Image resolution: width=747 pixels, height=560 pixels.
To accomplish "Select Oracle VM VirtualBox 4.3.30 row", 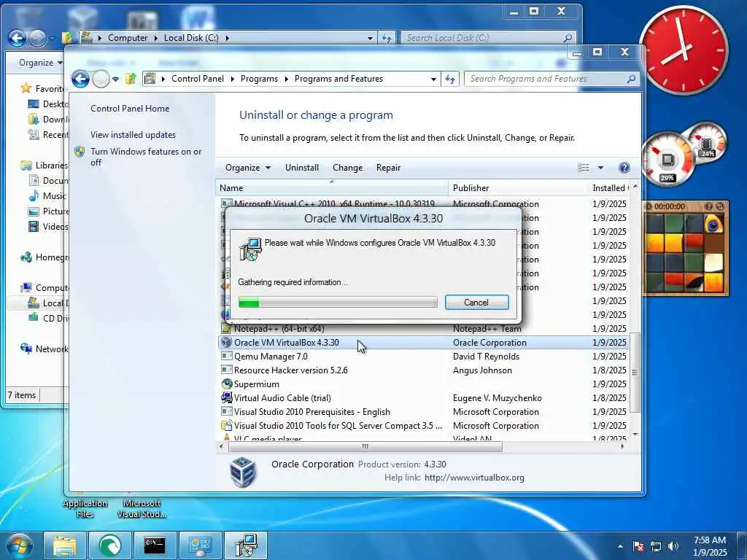I will tap(423, 343).
